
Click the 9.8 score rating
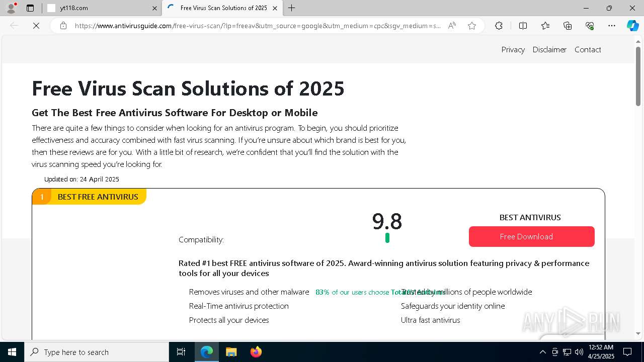(387, 221)
